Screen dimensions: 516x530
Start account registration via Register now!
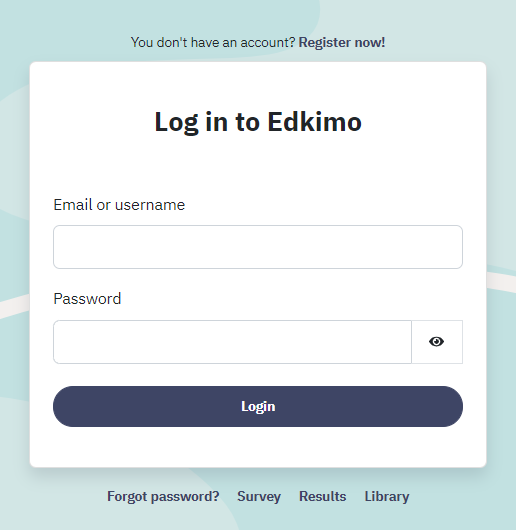tap(342, 43)
